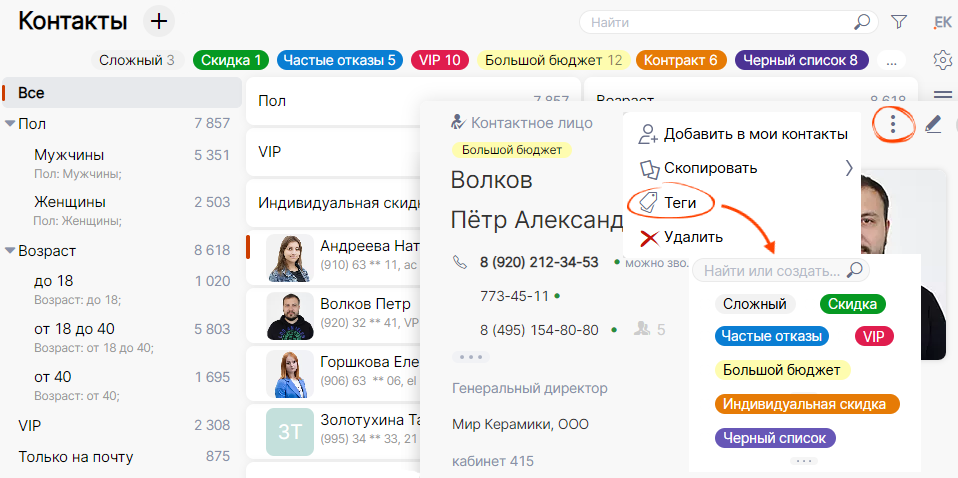Apply the Индивидуальная скидка tag
Viewport: 958px width, 478px height.
point(807,404)
